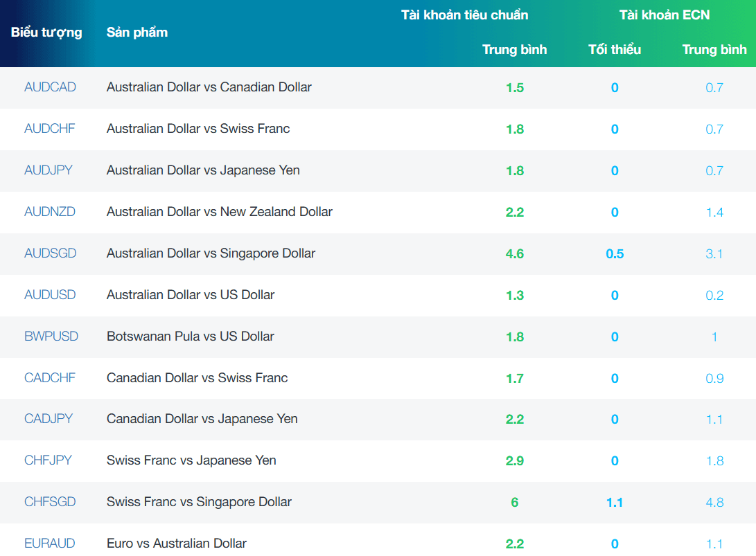Click CHFJPY standard average value 2.9
This screenshot has width=756, height=556.
pos(514,460)
